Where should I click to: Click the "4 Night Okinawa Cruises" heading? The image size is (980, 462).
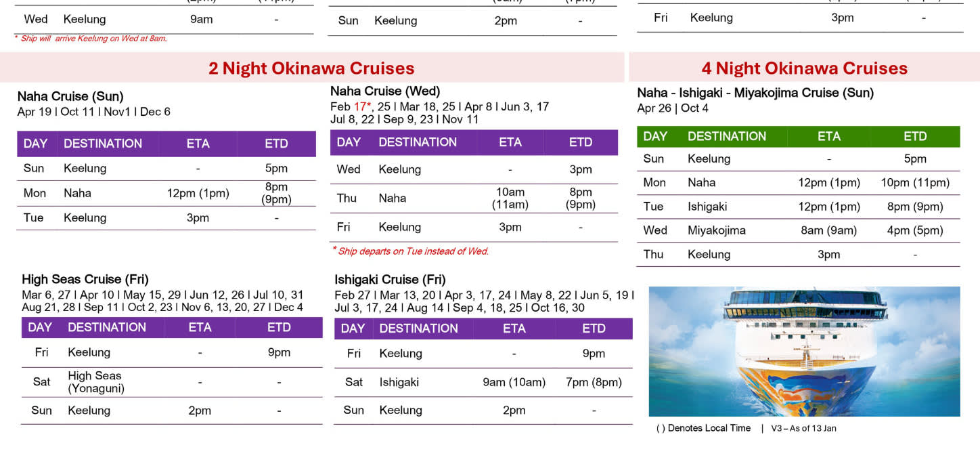tap(804, 68)
